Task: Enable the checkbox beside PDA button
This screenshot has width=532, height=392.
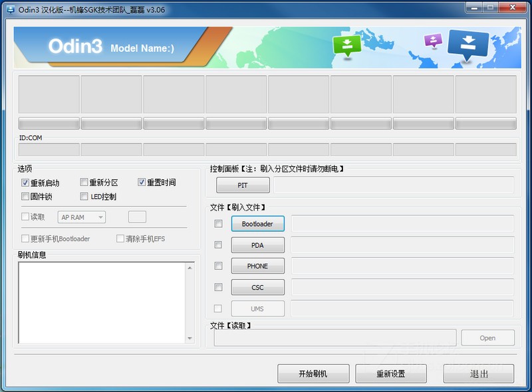Action: tap(218, 245)
